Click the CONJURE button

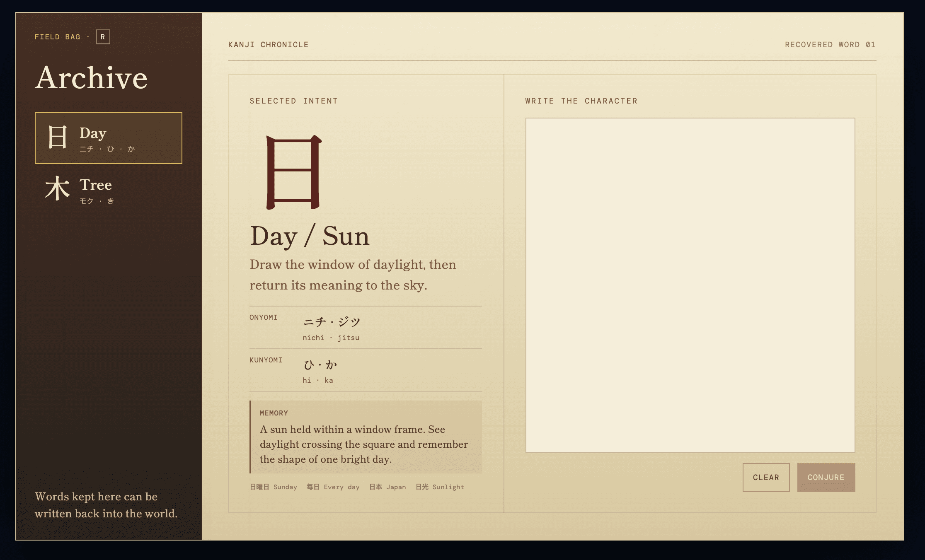pos(826,477)
